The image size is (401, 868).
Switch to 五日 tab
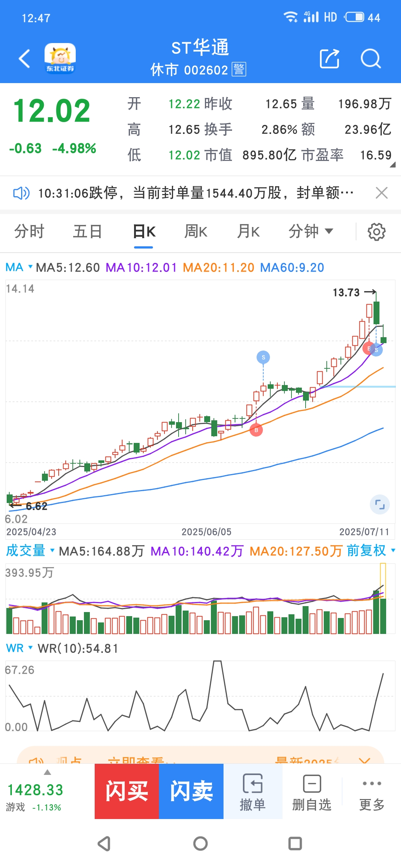coord(87,231)
